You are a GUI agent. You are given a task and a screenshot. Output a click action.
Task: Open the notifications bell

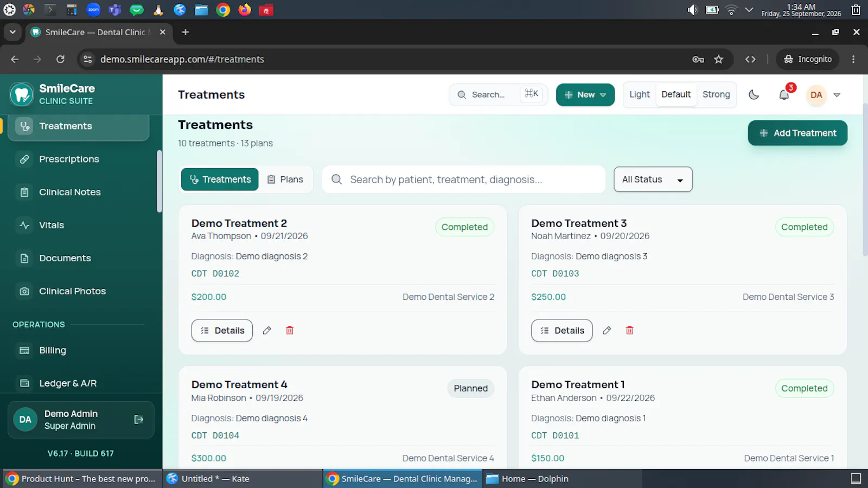(x=784, y=95)
